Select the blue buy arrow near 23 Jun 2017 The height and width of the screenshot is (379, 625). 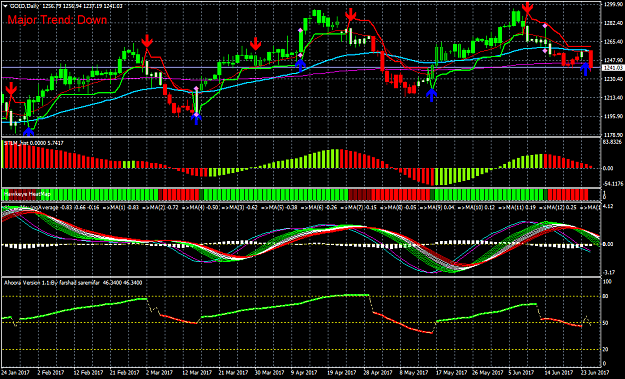click(585, 69)
